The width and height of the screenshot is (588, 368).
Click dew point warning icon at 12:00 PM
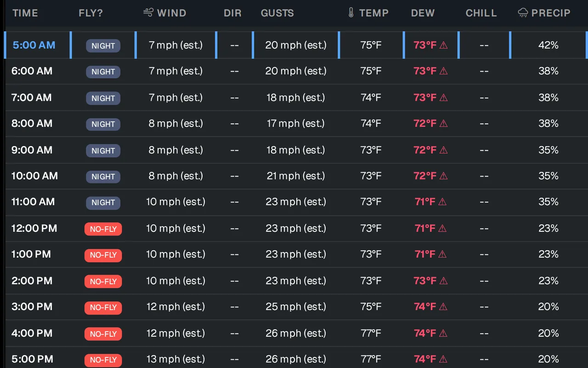[x=442, y=228]
